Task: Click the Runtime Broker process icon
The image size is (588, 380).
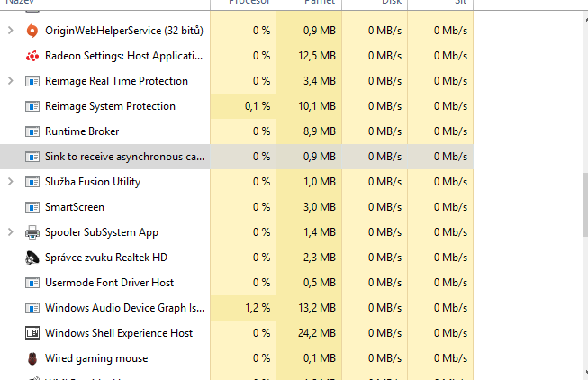Action: (x=32, y=131)
